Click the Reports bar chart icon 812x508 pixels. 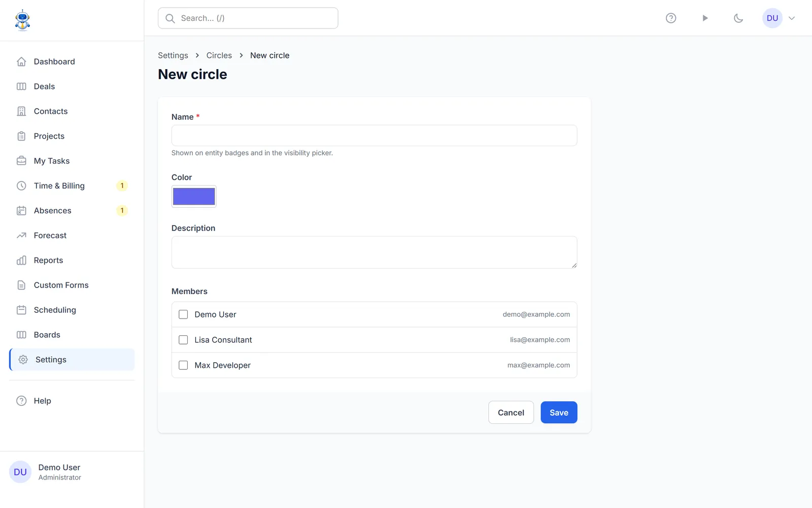[21, 260]
